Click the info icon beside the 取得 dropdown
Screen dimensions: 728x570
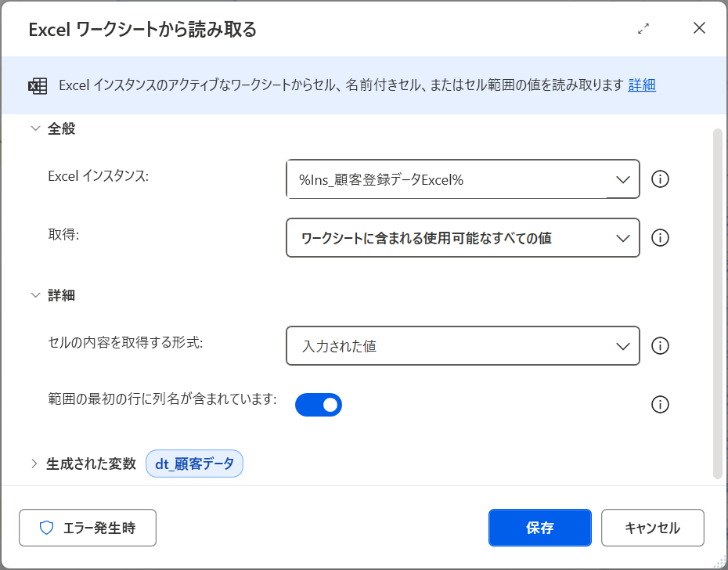coord(660,238)
